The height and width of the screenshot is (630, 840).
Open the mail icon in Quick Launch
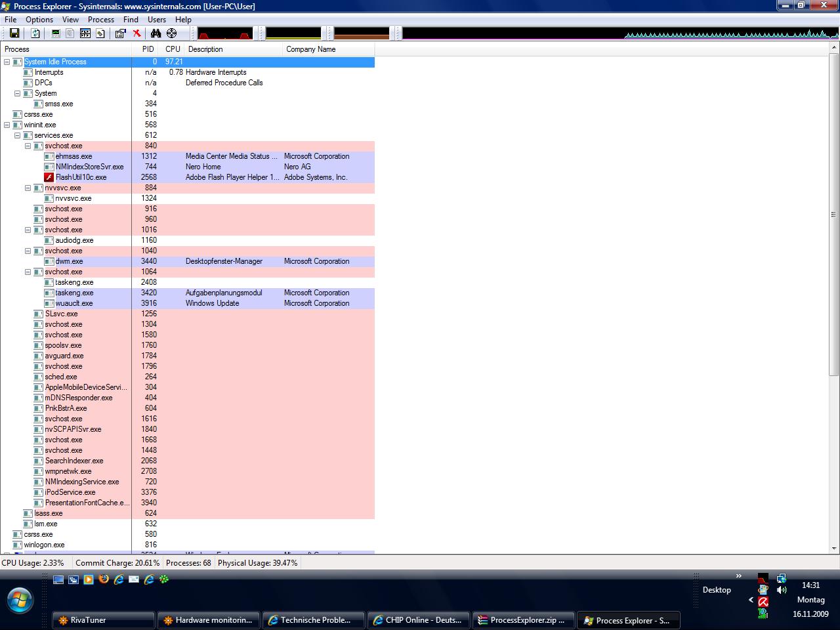134,579
